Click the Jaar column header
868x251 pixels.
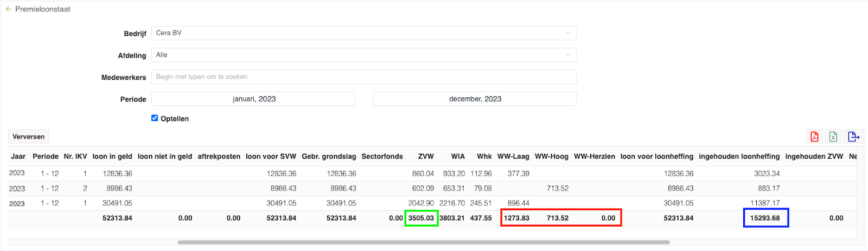18,156
